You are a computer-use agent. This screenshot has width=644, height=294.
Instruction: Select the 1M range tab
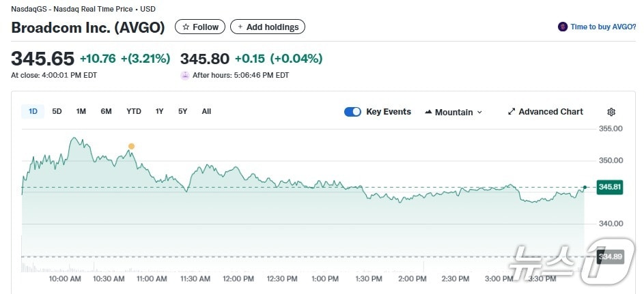(x=81, y=111)
